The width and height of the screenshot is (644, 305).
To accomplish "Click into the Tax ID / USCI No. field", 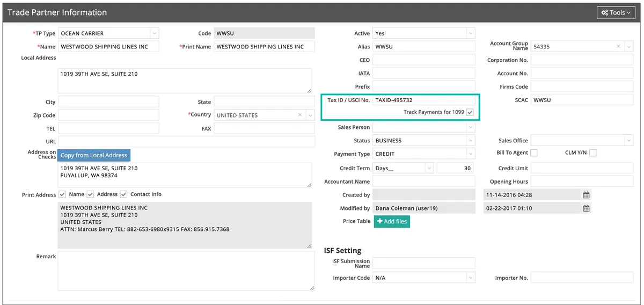I will click(x=423, y=100).
